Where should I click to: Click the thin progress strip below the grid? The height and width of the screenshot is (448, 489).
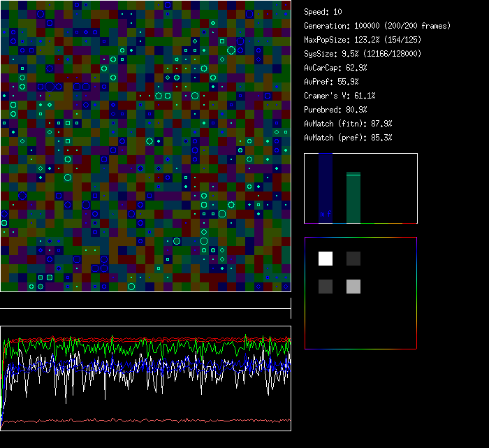point(145,308)
